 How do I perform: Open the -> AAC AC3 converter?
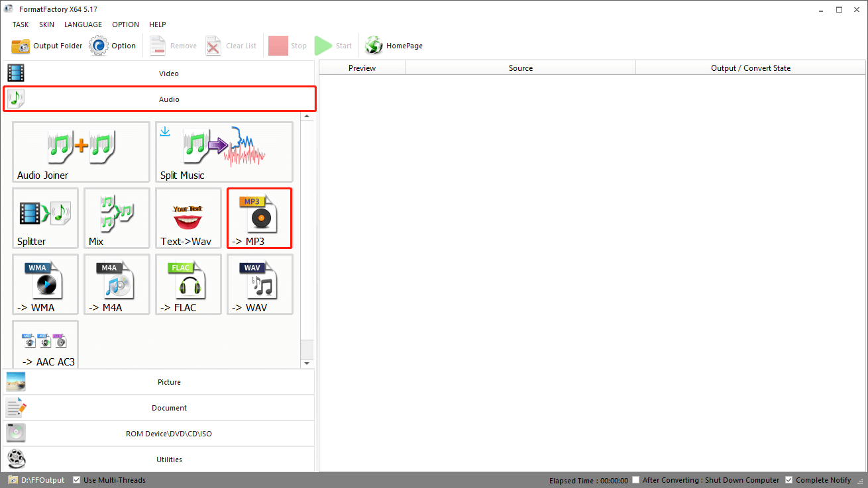[x=45, y=344]
